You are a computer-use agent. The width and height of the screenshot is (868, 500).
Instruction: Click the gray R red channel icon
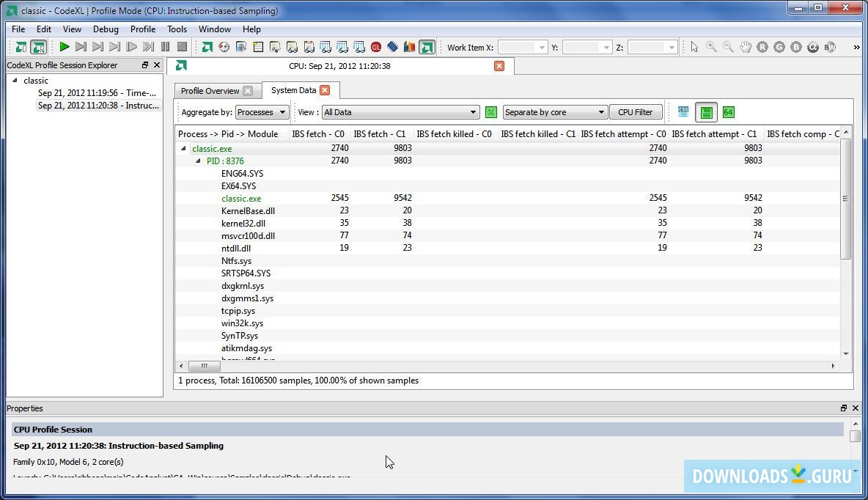(x=762, y=47)
